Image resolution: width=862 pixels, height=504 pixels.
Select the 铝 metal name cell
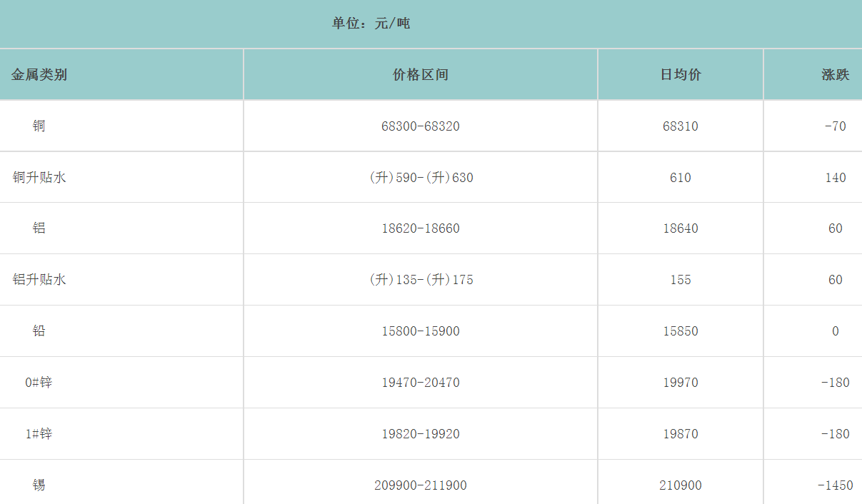[39, 228]
